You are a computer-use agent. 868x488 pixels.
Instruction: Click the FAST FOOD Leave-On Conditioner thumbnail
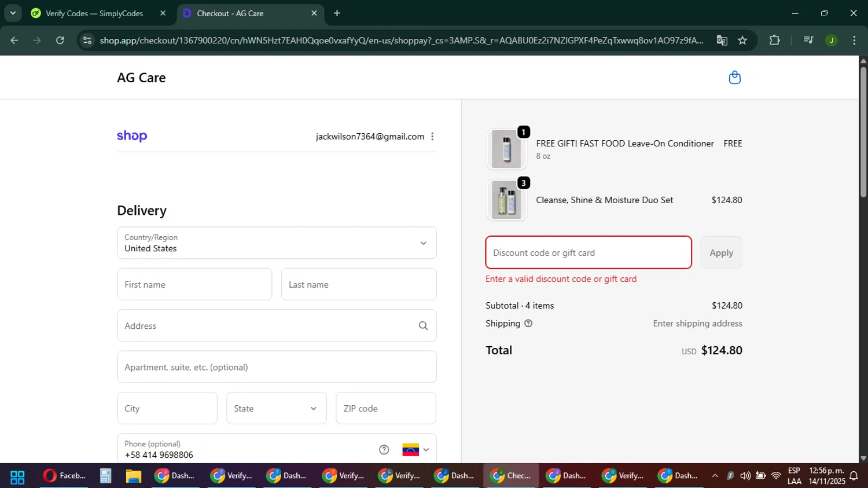coord(506,149)
